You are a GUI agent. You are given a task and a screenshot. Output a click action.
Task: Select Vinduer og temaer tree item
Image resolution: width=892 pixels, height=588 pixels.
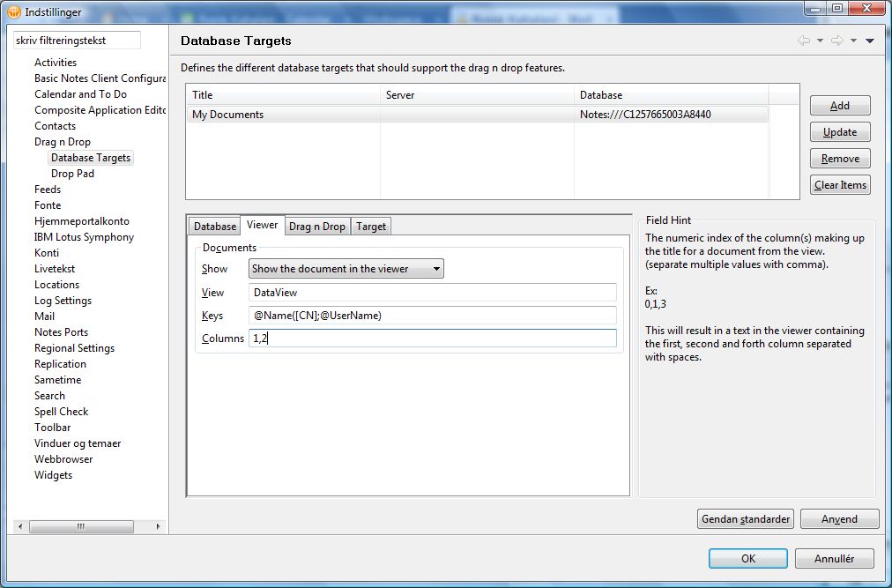click(x=78, y=443)
